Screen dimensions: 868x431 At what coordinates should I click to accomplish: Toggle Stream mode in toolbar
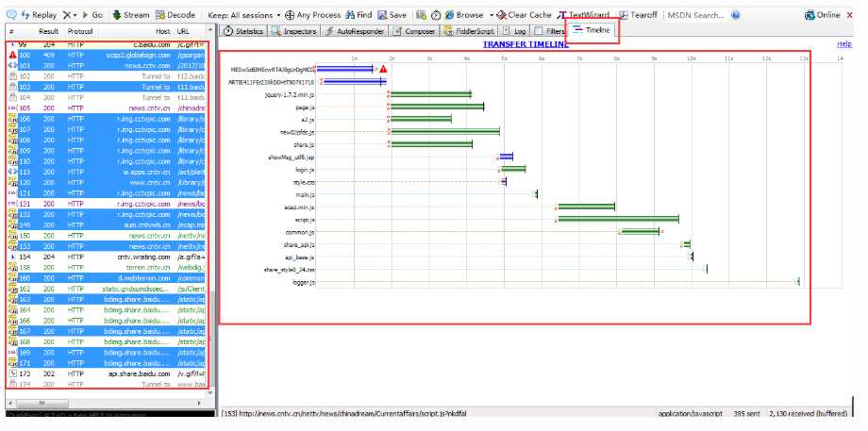pyautogui.click(x=130, y=15)
